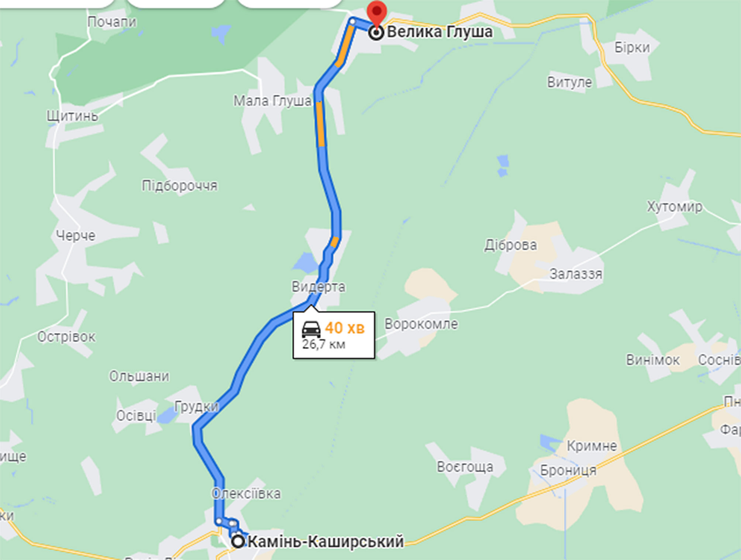This screenshot has width=741, height=560.
Task: Click the Ворокомле village label
Action: tap(421, 324)
